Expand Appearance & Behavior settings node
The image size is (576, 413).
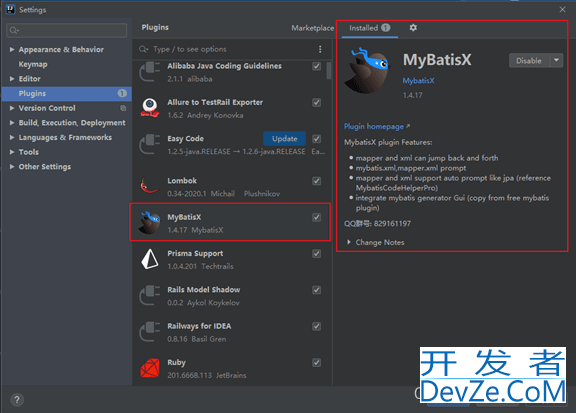coord(12,49)
